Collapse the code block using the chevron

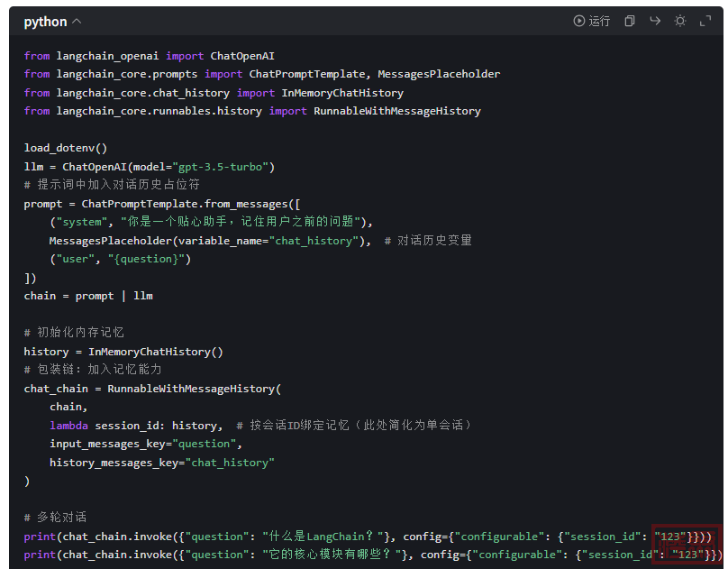tap(77, 21)
